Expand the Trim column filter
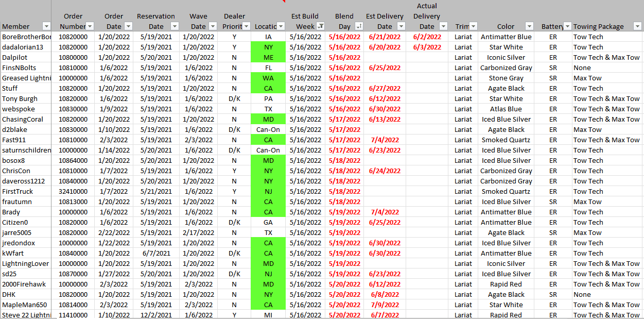The height and width of the screenshot is (319, 644). [473, 26]
